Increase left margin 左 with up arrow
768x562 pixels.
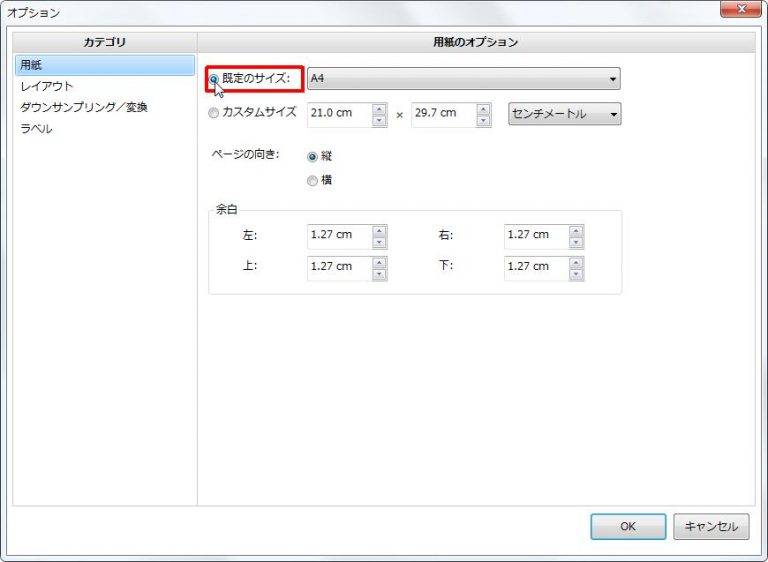coord(379,230)
